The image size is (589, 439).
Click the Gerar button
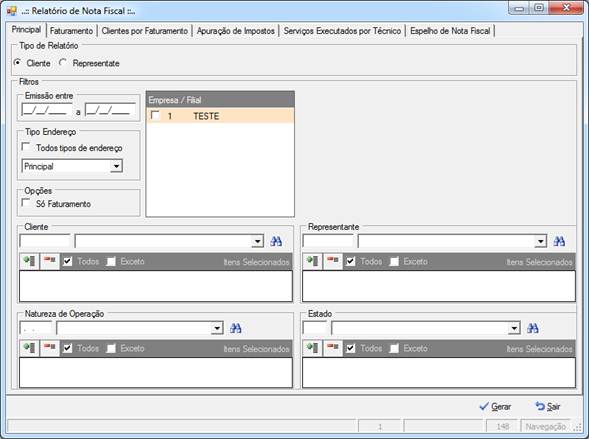click(495, 407)
